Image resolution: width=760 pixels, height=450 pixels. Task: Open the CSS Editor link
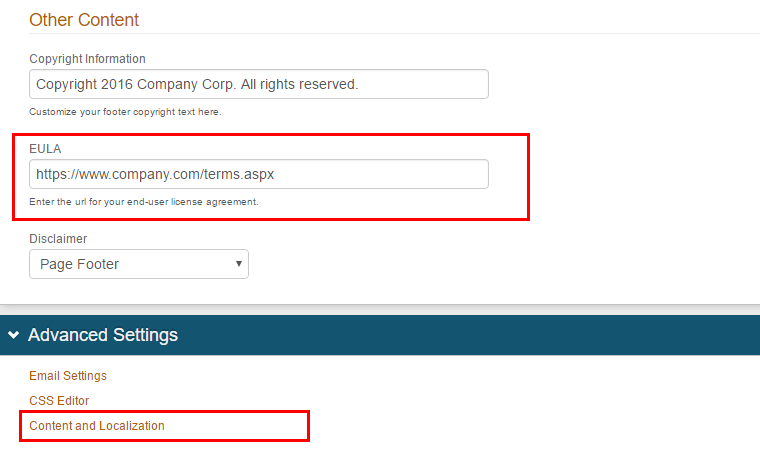tap(59, 401)
